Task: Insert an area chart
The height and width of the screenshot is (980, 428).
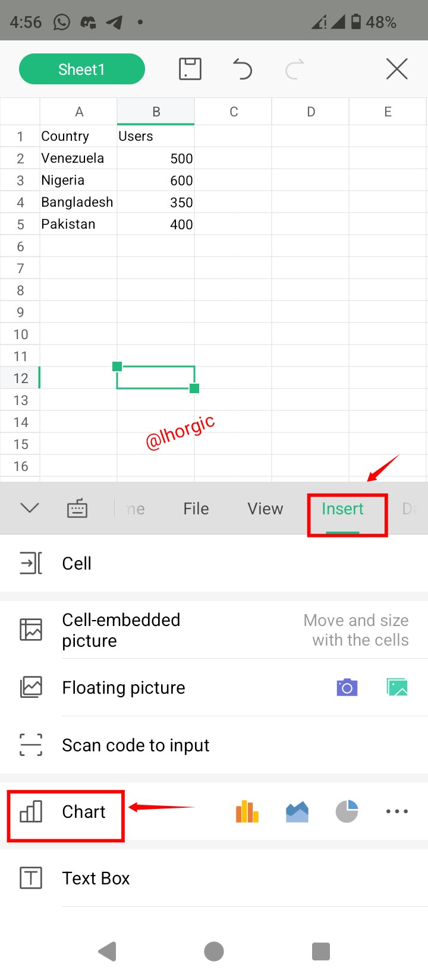Action: [297, 811]
